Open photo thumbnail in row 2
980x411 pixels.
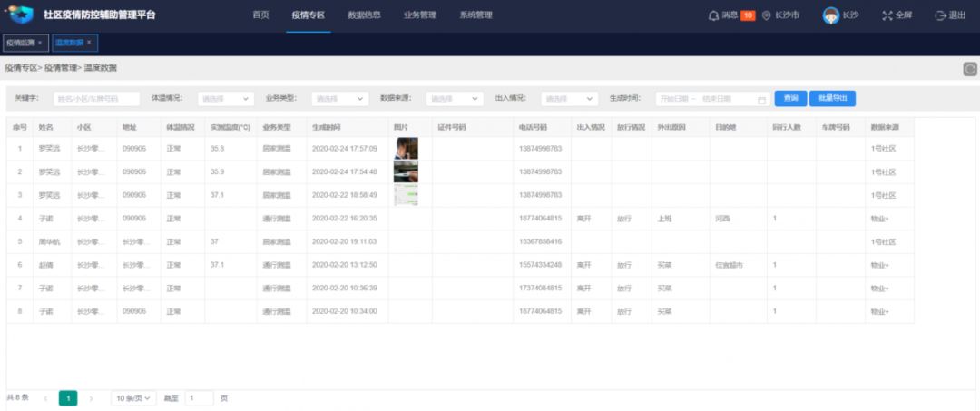(x=406, y=171)
